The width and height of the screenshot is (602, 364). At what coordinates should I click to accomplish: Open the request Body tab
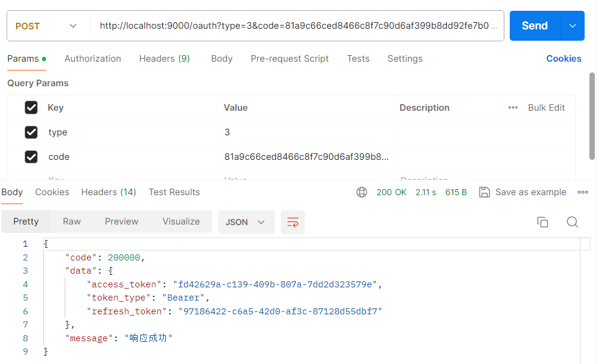pos(222,59)
